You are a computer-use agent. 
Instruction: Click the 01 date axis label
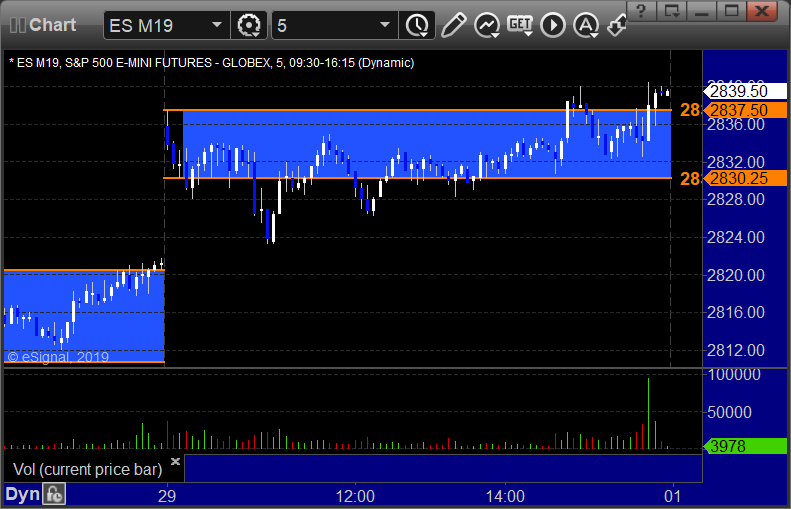pyautogui.click(x=672, y=496)
